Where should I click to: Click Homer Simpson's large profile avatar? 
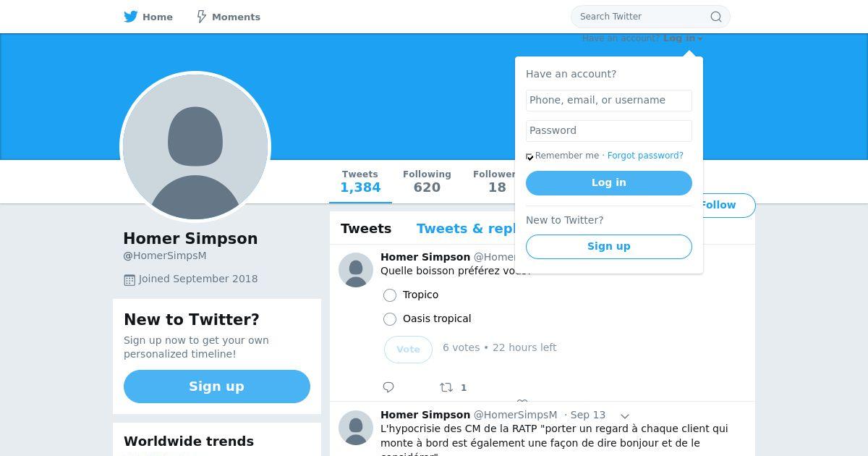[x=195, y=147]
